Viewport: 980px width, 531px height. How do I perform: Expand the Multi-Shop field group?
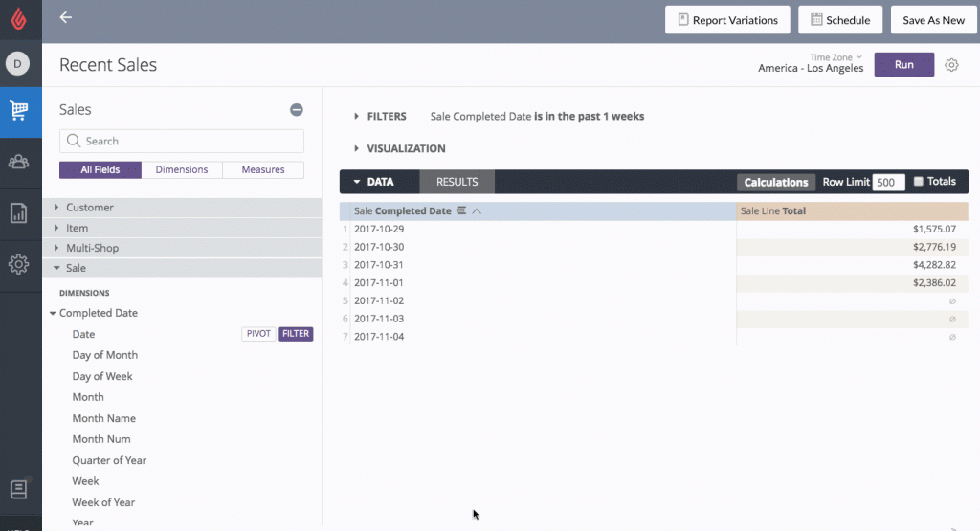(182, 248)
